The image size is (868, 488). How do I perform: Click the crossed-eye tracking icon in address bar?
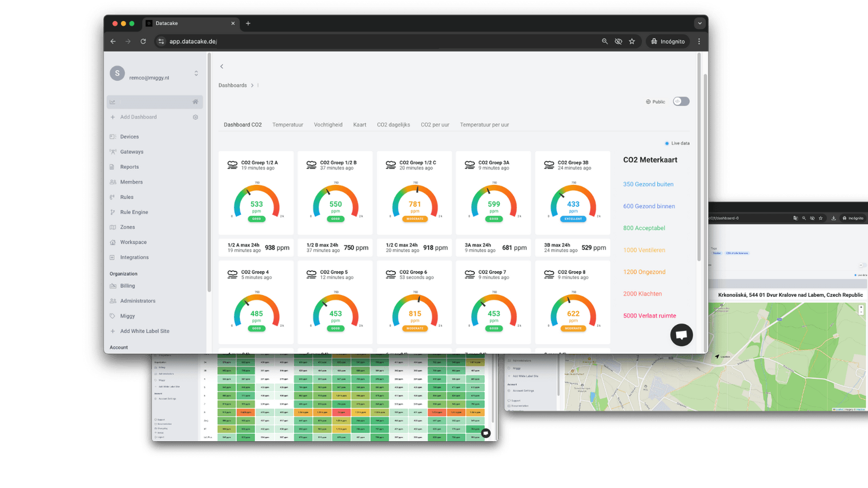click(x=618, y=42)
